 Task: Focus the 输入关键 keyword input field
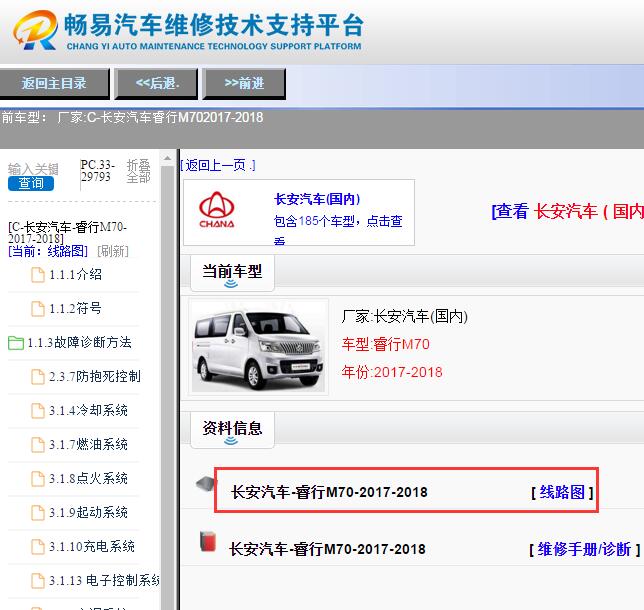pyautogui.click(x=33, y=169)
